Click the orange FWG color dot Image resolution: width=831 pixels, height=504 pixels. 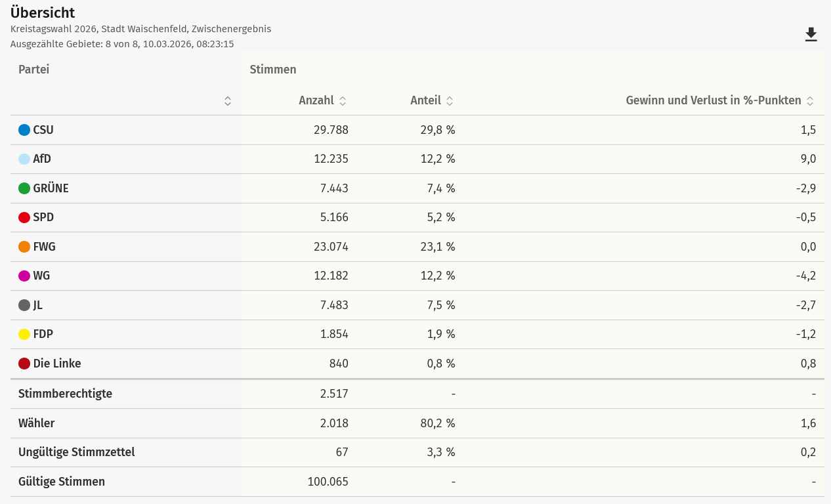click(24, 247)
